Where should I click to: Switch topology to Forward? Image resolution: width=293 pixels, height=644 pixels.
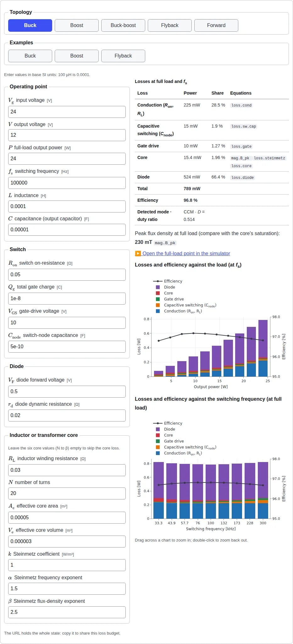point(216,25)
